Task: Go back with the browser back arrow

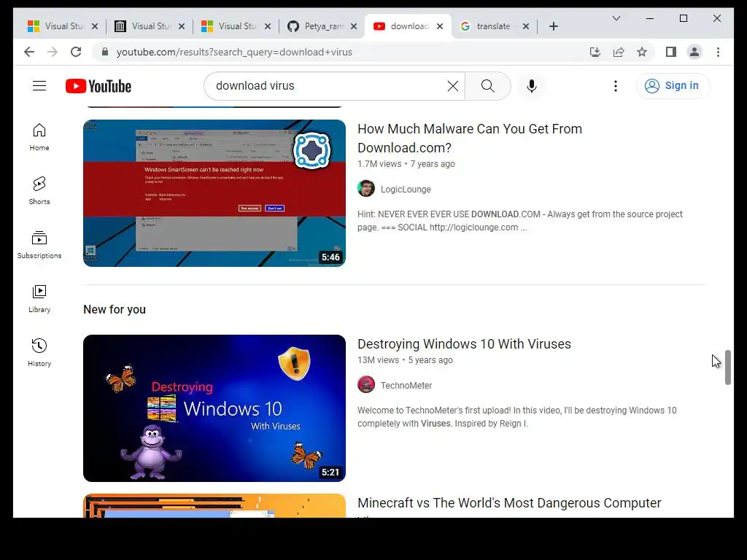Action: tap(29, 52)
